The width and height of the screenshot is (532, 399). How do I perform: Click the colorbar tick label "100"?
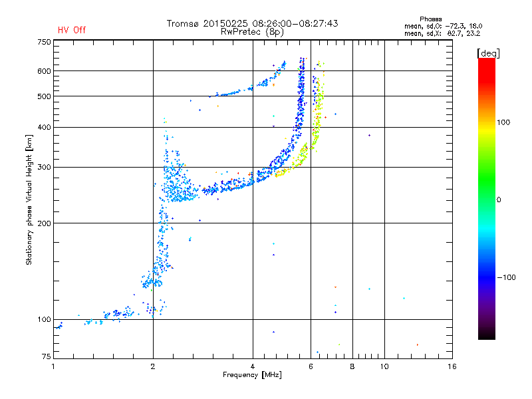[503, 122]
